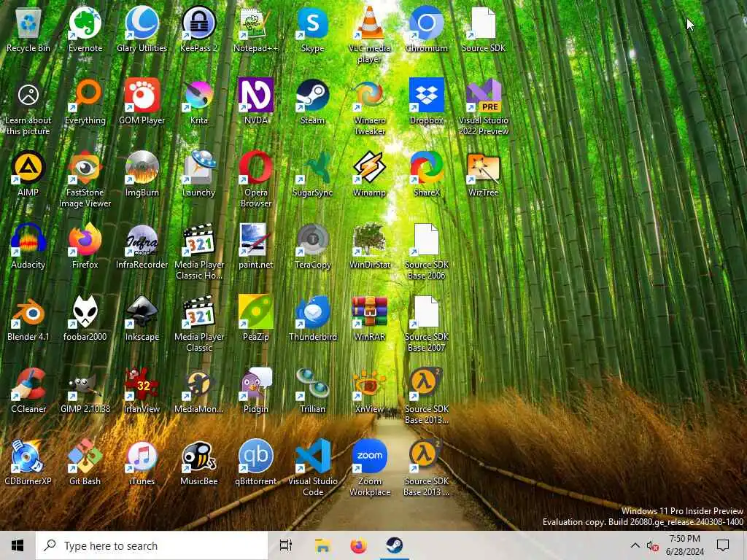Open File Explorer from the taskbar
The image size is (747, 560).
(322, 545)
